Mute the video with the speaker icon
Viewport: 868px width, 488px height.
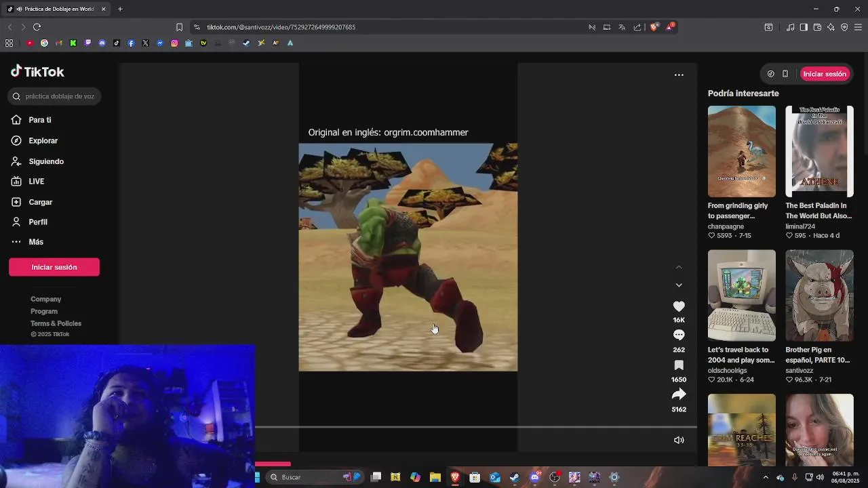point(679,440)
